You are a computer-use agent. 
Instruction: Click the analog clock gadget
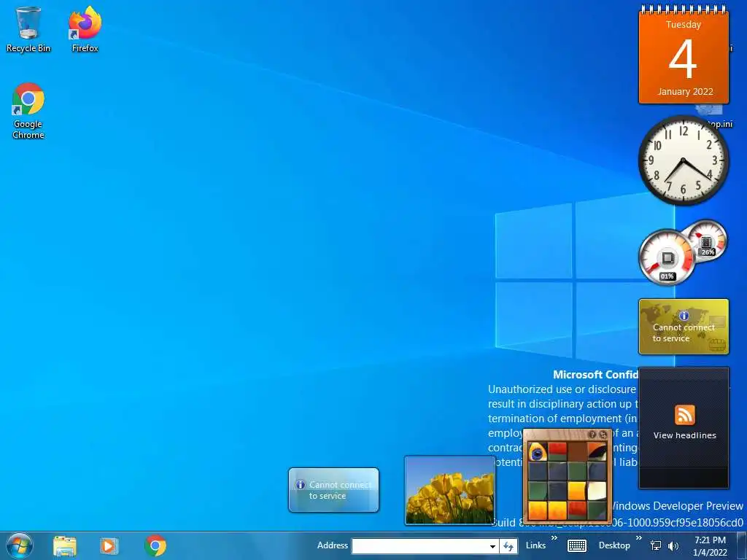(x=683, y=160)
